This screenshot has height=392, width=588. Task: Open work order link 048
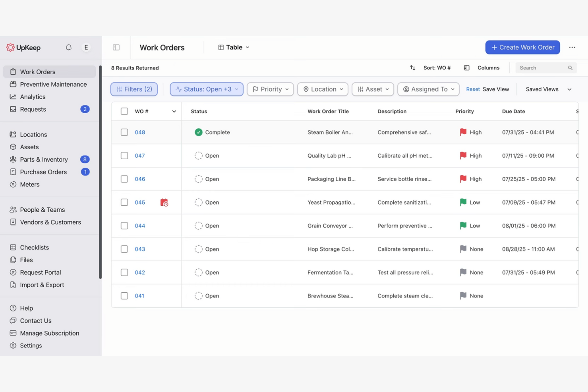140,132
